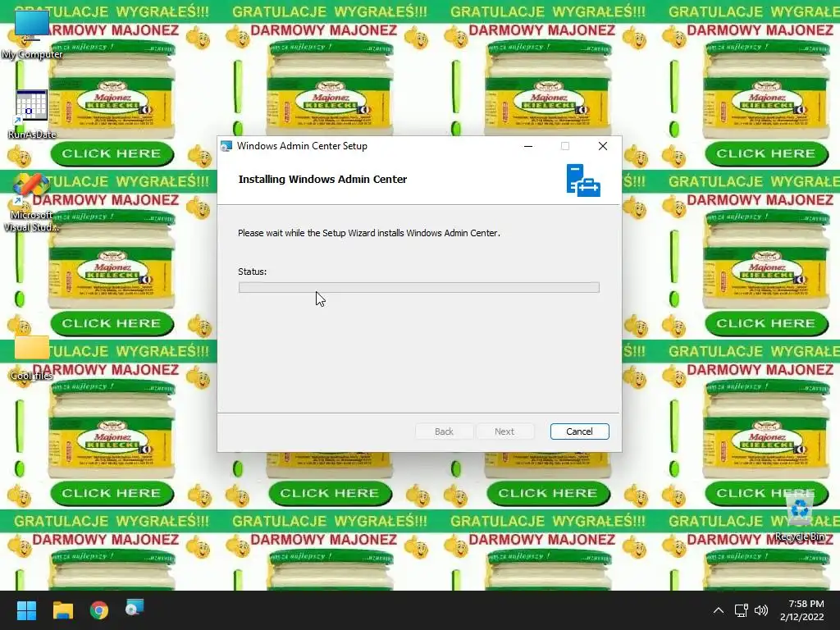The width and height of the screenshot is (840, 630).
Task: Select the installer icon in taskbar
Action: tap(135, 608)
